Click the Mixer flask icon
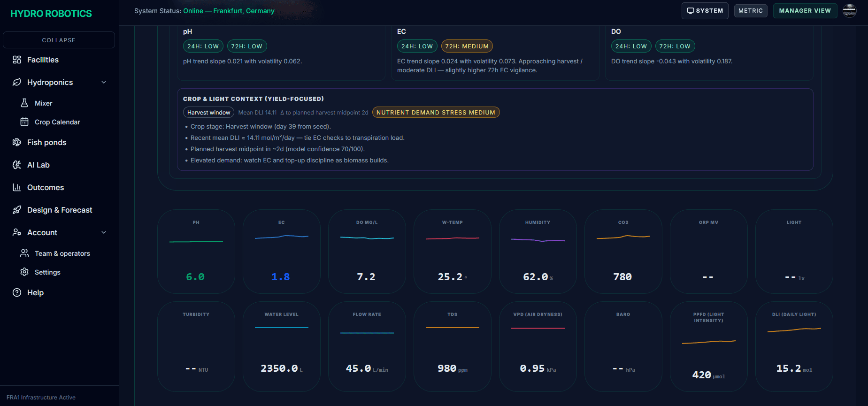This screenshot has height=406, width=868. [24, 103]
